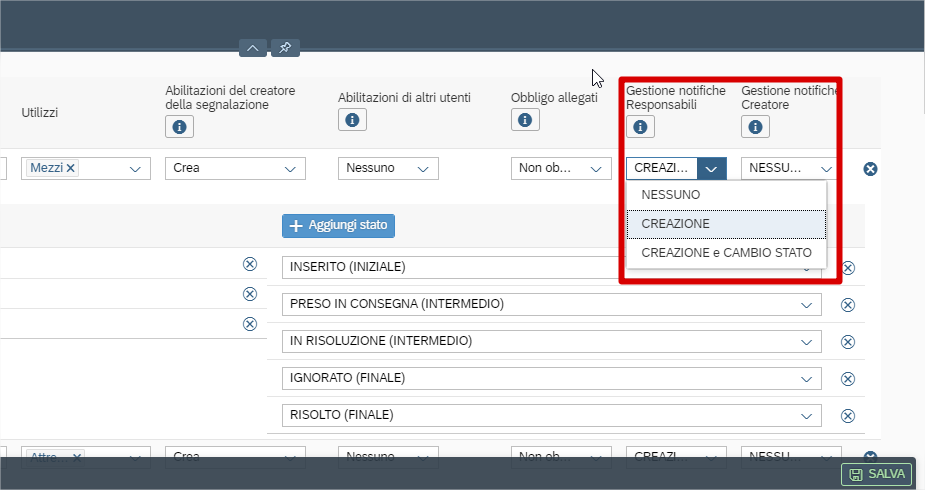
Task: Remove the INSERITO (INIZIALE) state
Action: pyautogui.click(x=848, y=268)
